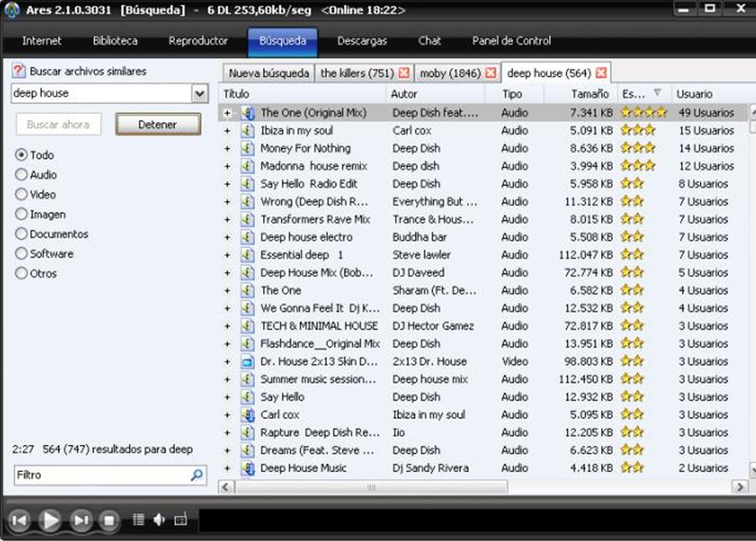Click the radio icon beside volume
Image resolution: width=756 pixels, height=541 pixels.
coord(180,519)
